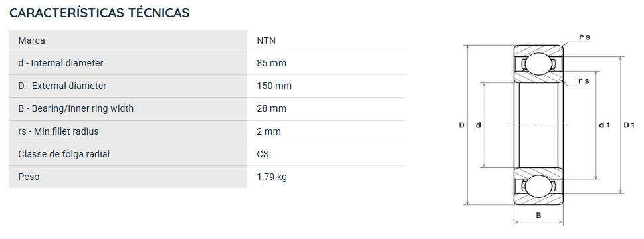Screen dimensions: 644x239
Task: Click the 85 mm value
Action: (271, 63)
